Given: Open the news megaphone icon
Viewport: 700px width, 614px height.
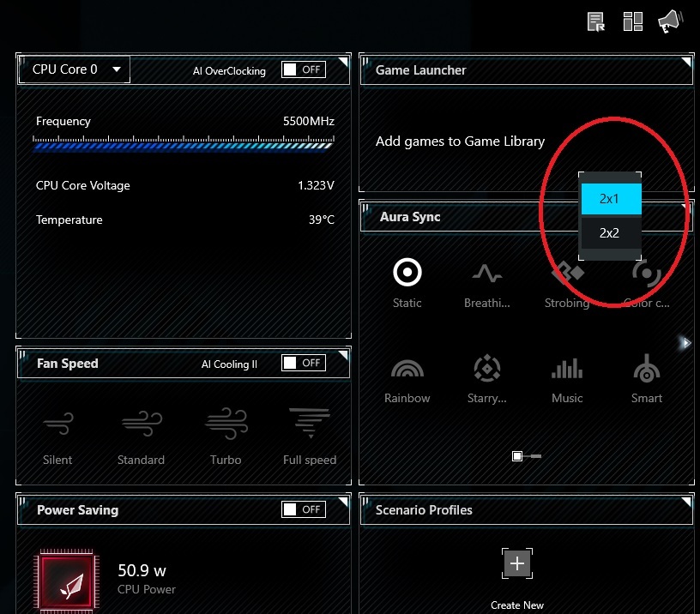Looking at the screenshot, I should click(x=670, y=21).
